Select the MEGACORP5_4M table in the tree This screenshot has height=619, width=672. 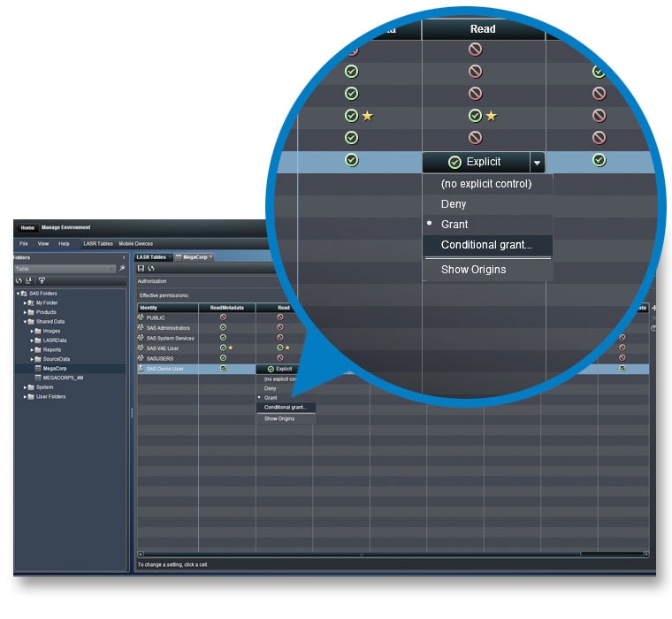[63, 378]
